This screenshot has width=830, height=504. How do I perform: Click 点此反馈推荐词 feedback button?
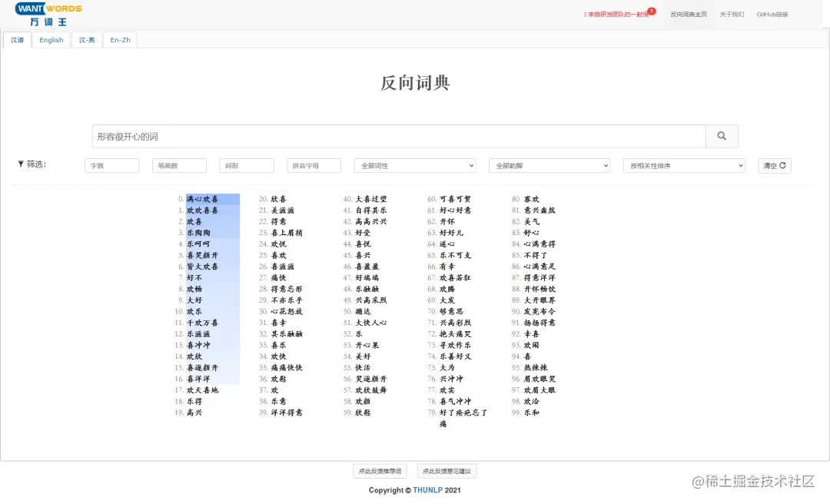click(378, 471)
